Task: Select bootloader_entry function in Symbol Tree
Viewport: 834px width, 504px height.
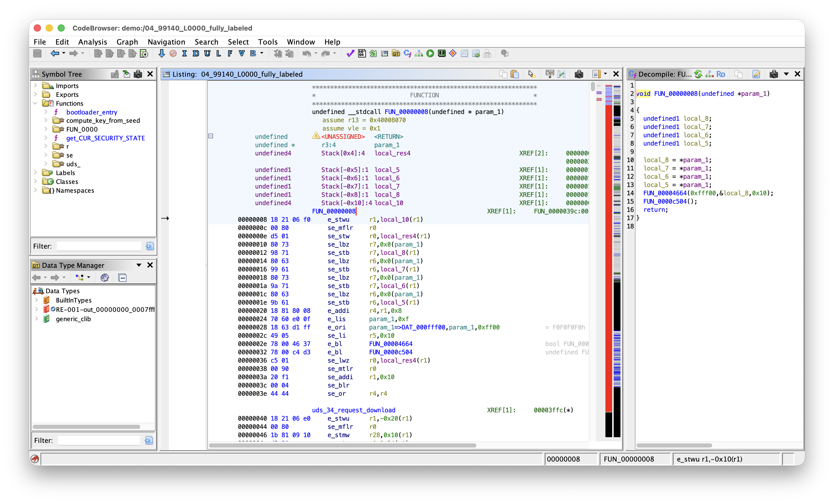Action: coord(91,112)
